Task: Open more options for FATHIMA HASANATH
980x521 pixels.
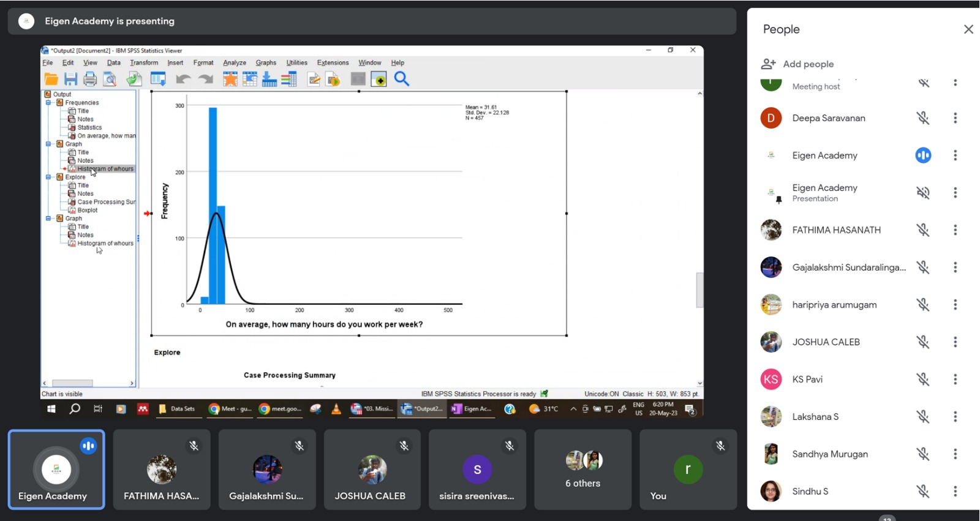Action: pyautogui.click(x=955, y=230)
